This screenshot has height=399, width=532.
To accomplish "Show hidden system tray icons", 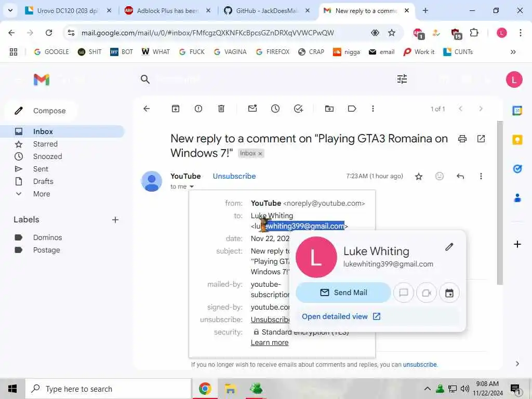I will [x=427, y=389].
